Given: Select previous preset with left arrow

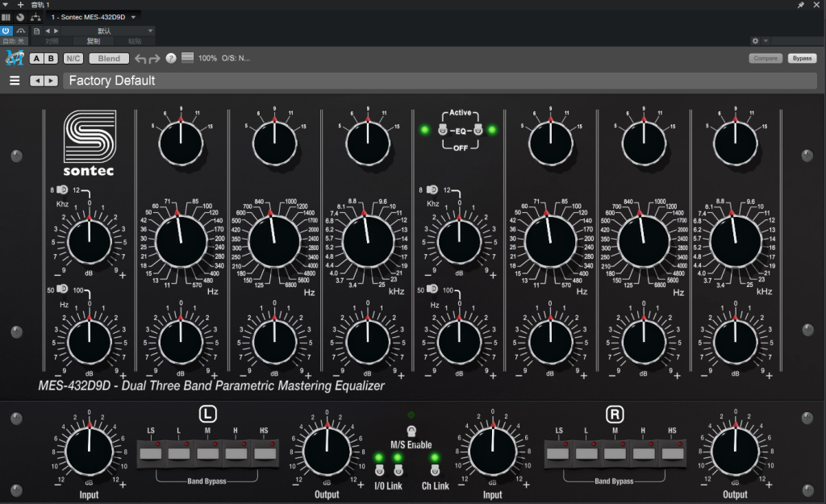Looking at the screenshot, I should click(37, 81).
